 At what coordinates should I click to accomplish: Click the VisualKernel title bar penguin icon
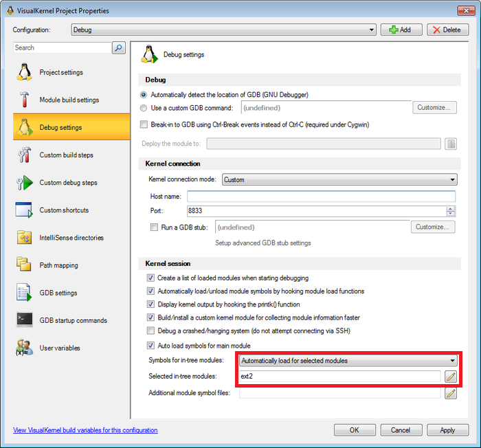click(10, 10)
